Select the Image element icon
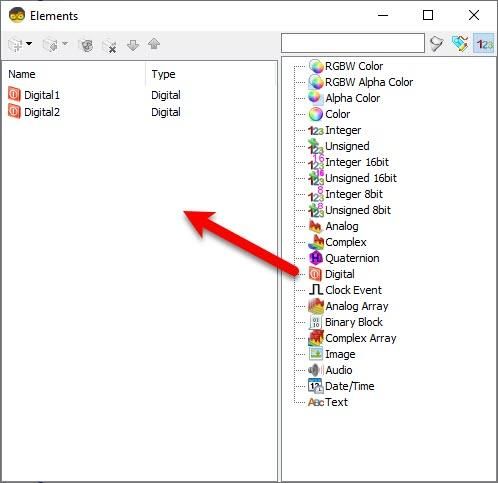Screen dimensions: 498x483 point(316,354)
